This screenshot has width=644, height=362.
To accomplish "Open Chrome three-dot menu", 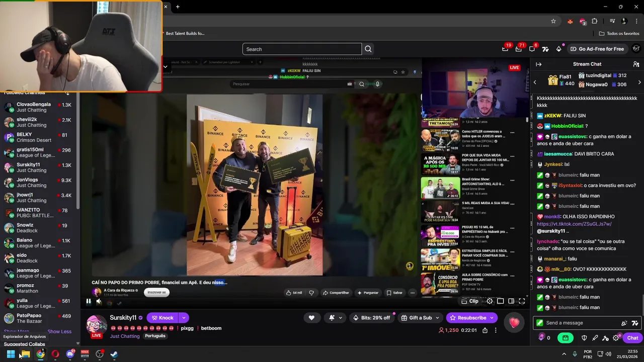I will [637, 21].
